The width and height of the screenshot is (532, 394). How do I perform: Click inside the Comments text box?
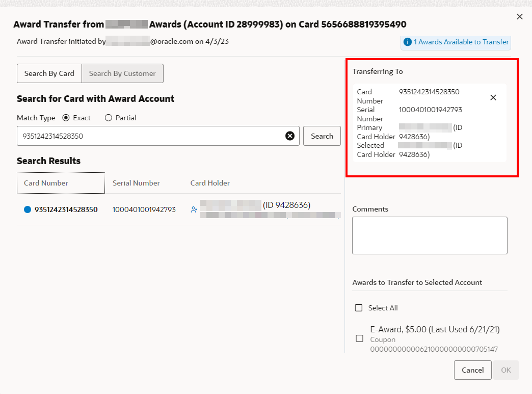coord(430,235)
